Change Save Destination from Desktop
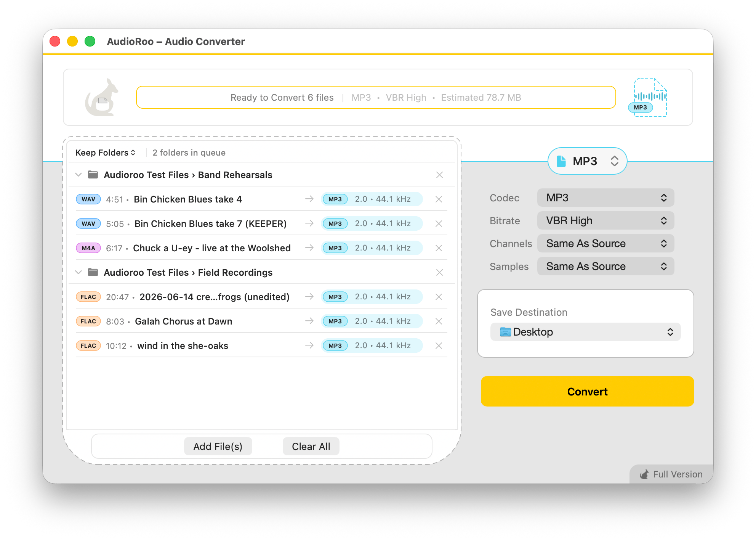 (585, 332)
